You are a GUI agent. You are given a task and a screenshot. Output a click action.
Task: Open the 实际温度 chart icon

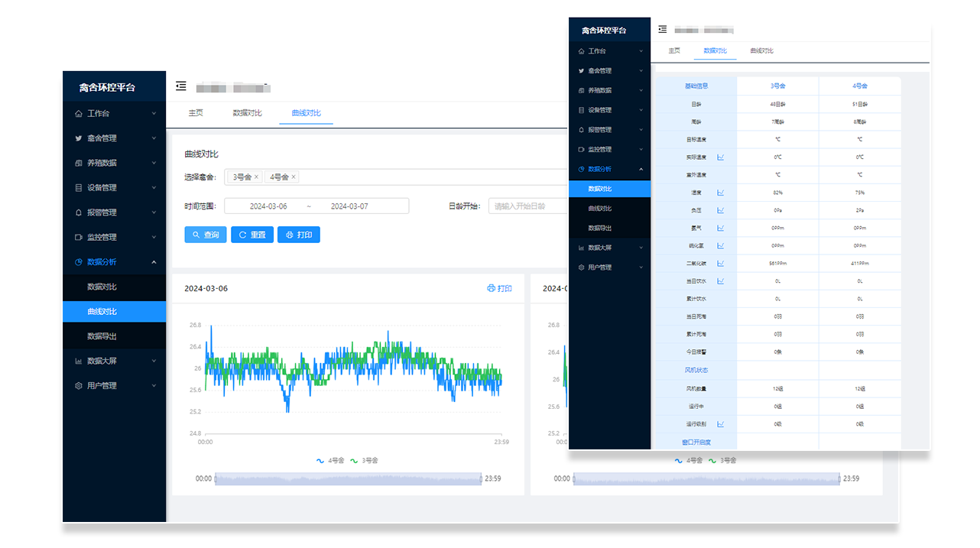click(x=720, y=157)
